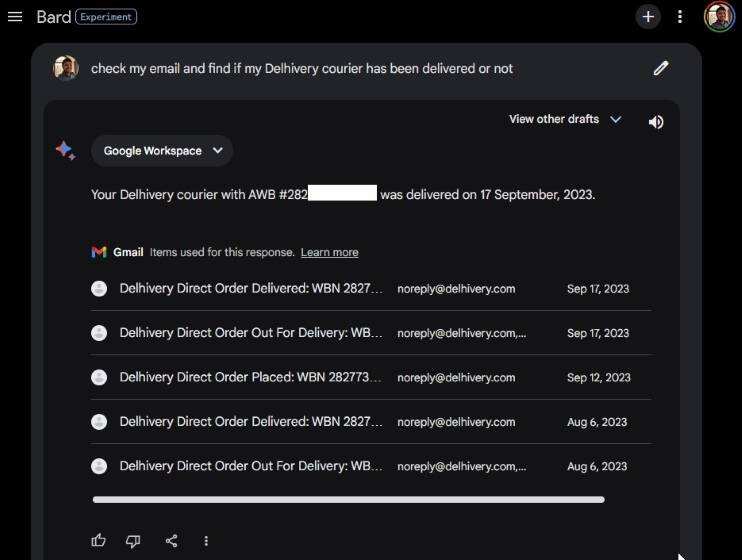
Task: Open Sep 17 Order Delivered email
Action: (x=250, y=289)
